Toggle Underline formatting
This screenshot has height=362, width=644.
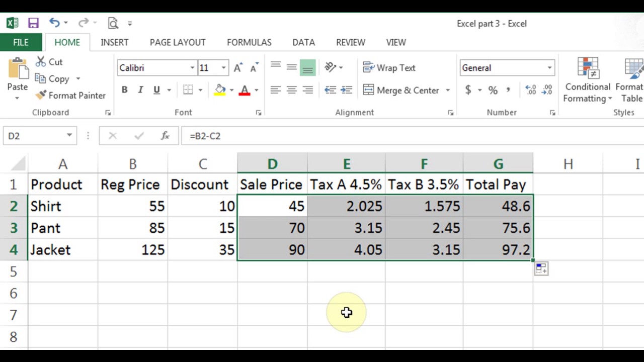[156, 90]
